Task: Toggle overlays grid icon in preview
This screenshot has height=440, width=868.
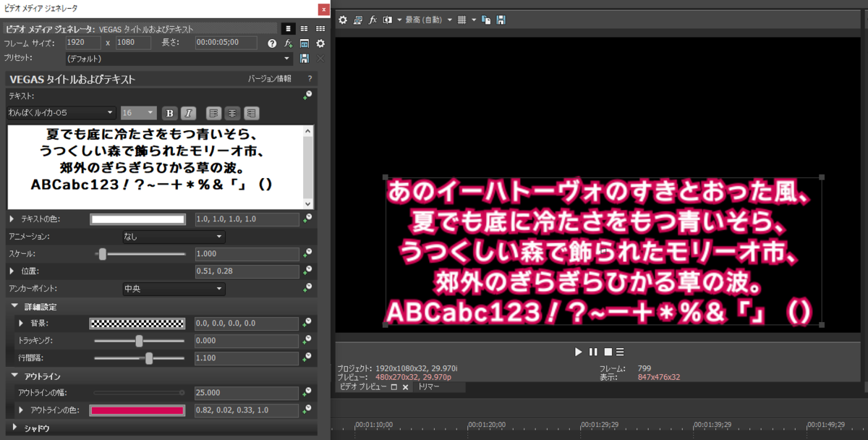Action: [461, 20]
